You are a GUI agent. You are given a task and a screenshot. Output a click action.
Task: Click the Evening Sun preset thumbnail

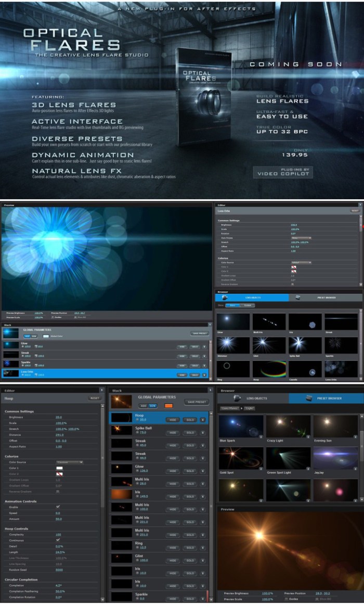[x=335, y=426]
